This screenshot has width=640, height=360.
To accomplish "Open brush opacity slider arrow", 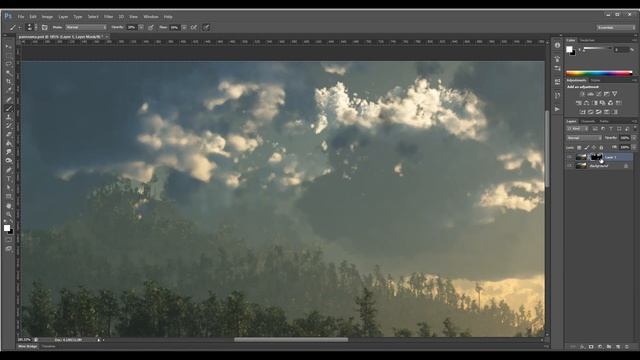I will coord(141,27).
